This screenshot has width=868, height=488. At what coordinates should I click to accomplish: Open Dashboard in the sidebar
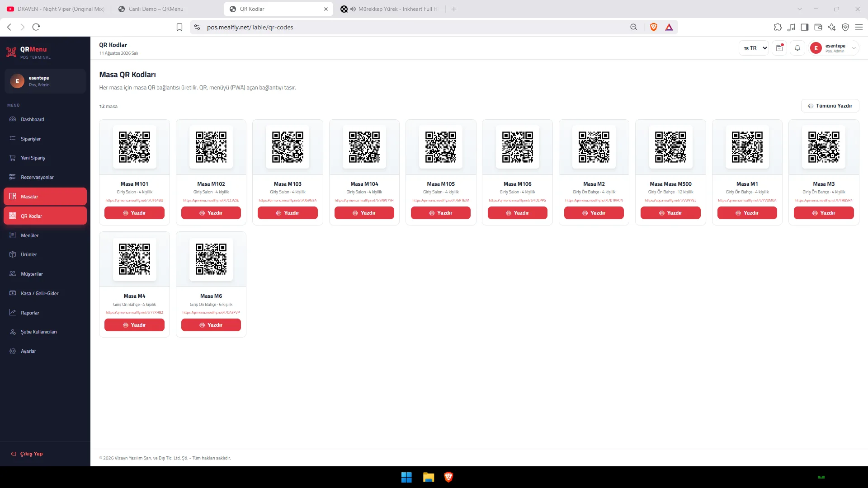click(x=45, y=119)
